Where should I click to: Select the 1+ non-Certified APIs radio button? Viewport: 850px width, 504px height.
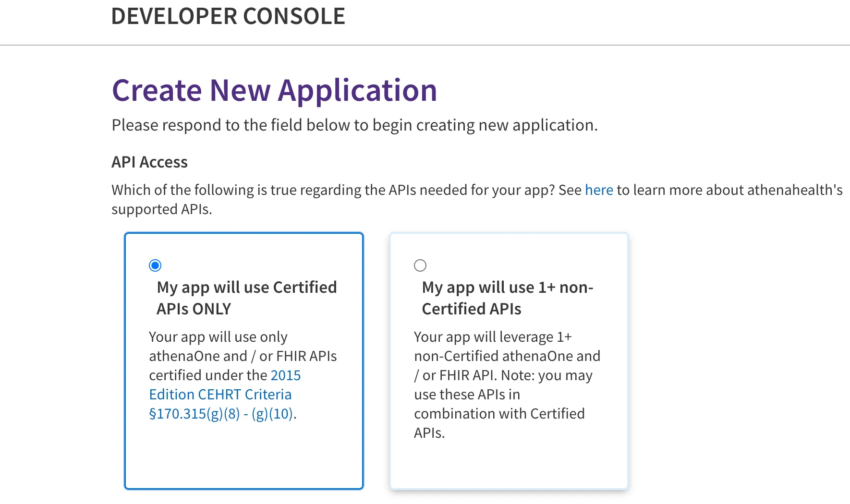click(420, 265)
